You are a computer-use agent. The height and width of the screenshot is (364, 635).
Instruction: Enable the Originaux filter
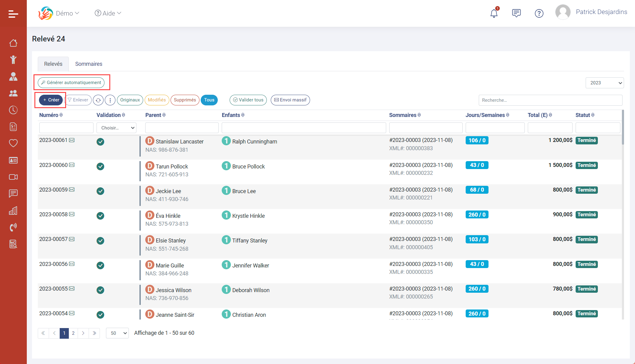tap(130, 100)
